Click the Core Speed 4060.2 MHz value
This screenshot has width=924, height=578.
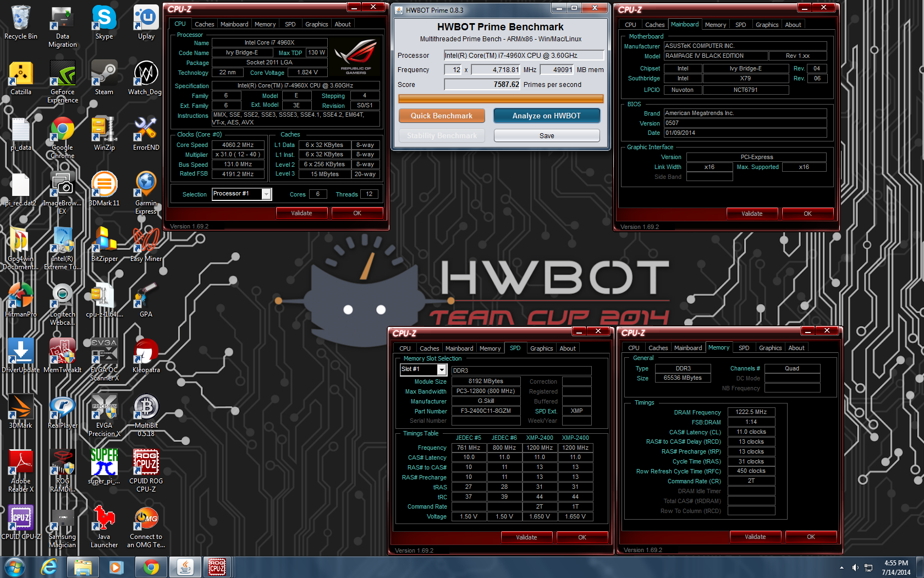point(238,145)
